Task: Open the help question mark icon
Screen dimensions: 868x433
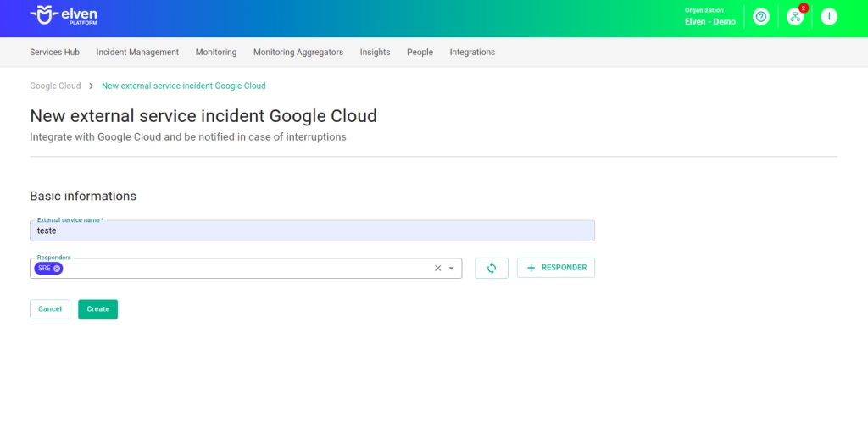Action: click(x=761, y=17)
